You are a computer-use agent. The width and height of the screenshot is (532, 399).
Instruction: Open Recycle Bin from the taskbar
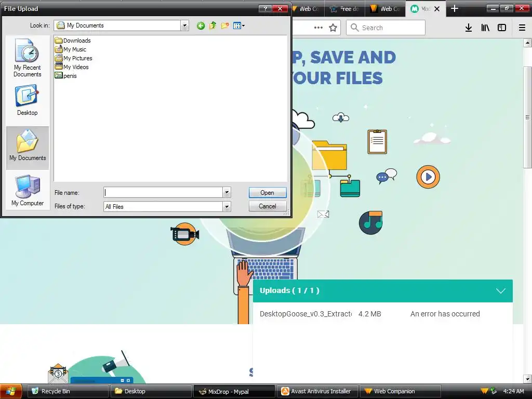[x=68, y=391]
